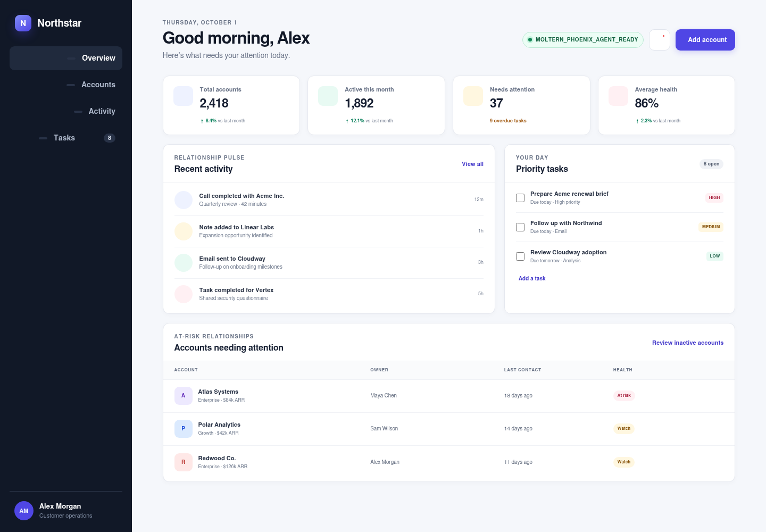Click "18 days ago" last contact cell
Image resolution: width=766 pixels, height=532 pixels.
518,396
